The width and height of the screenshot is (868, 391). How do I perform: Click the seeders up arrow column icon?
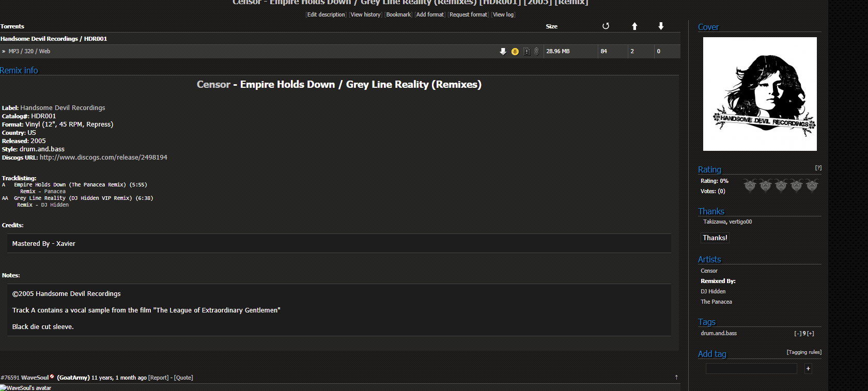point(634,26)
